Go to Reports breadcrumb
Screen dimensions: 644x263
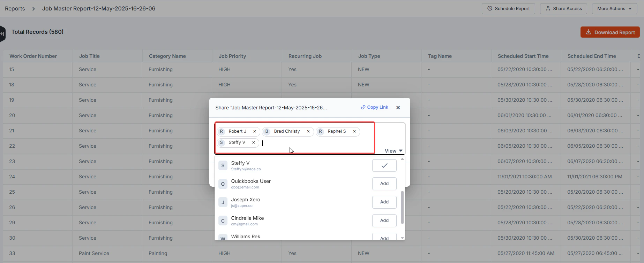15,9
